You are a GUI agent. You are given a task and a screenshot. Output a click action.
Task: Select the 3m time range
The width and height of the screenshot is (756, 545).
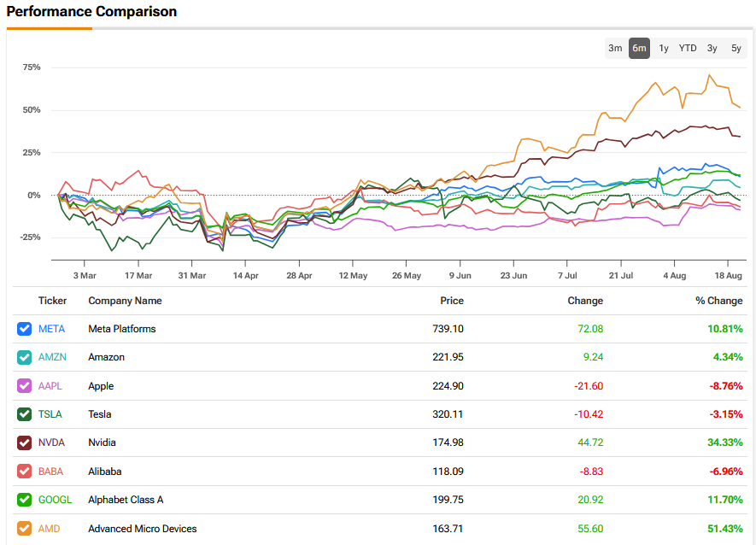point(615,48)
